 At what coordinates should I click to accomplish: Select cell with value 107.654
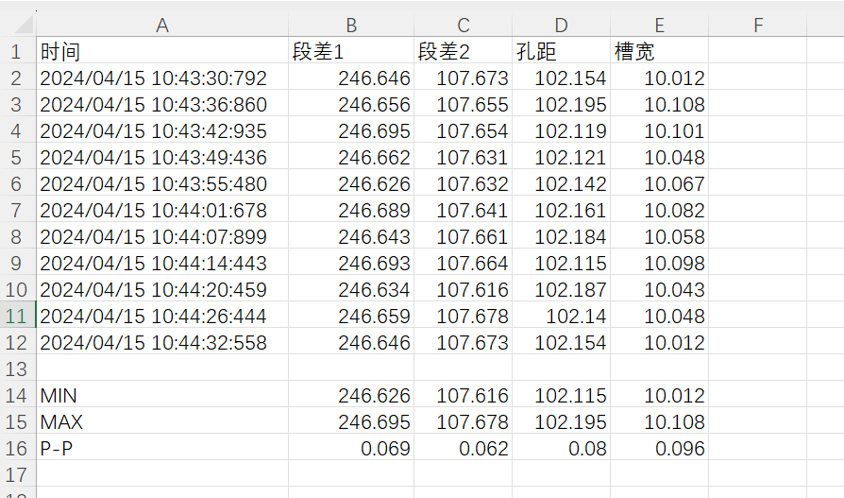[x=463, y=131]
